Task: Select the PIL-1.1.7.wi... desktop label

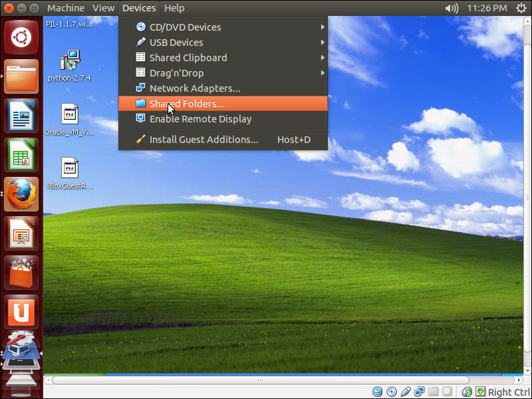Action: 70,24
